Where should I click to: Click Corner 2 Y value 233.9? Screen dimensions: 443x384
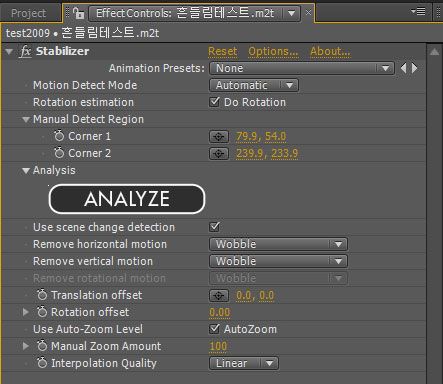pos(284,153)
